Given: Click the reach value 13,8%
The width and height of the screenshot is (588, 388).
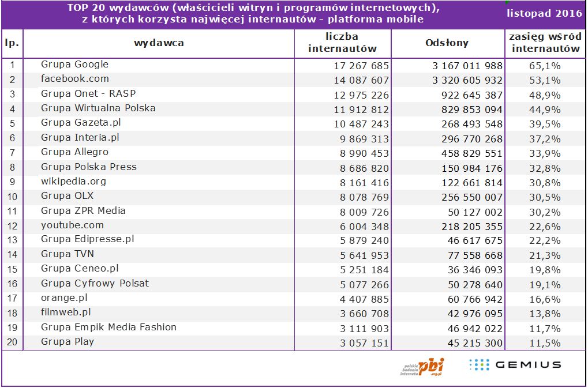Looking at the screenshot, I should tap(545, 314).
